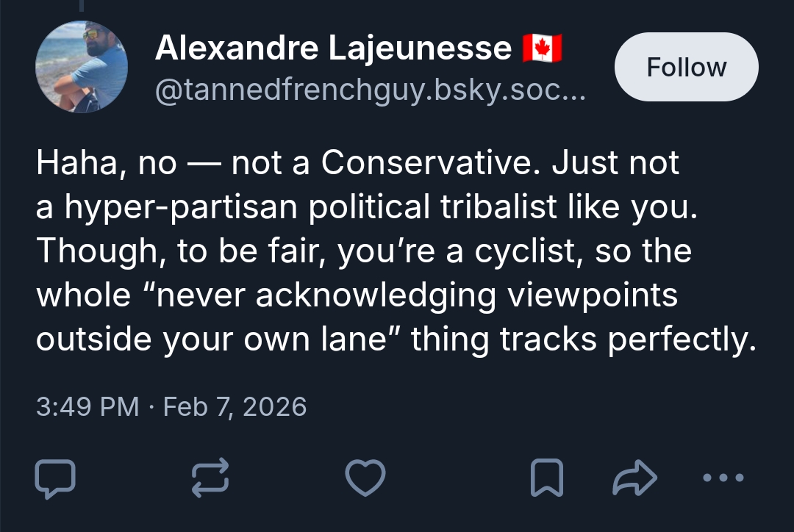
Task: Click the Feb 7, 2026 post date
Action: (235, 406)
